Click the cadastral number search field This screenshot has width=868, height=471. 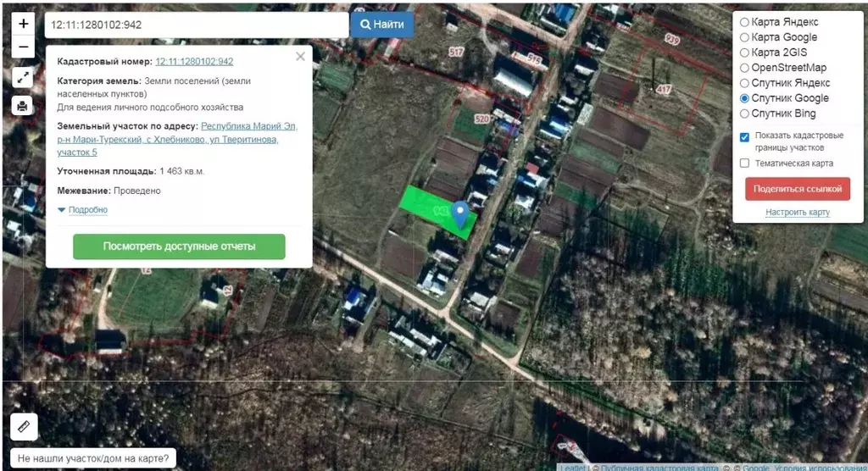[196, 25]
